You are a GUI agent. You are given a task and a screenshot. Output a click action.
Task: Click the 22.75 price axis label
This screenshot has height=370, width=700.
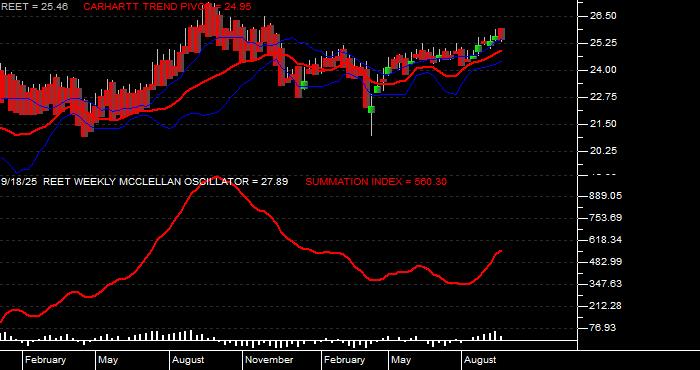click(x=604, y=97)
